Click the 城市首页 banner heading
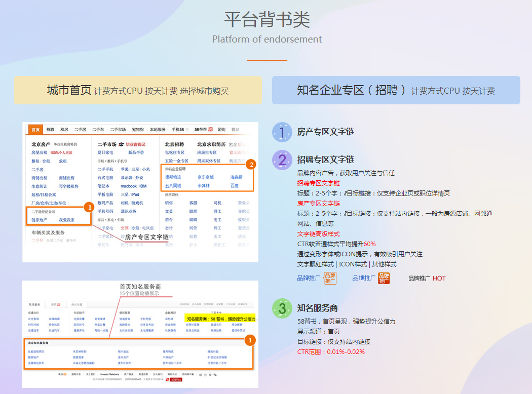 click(x=69, y=90)
